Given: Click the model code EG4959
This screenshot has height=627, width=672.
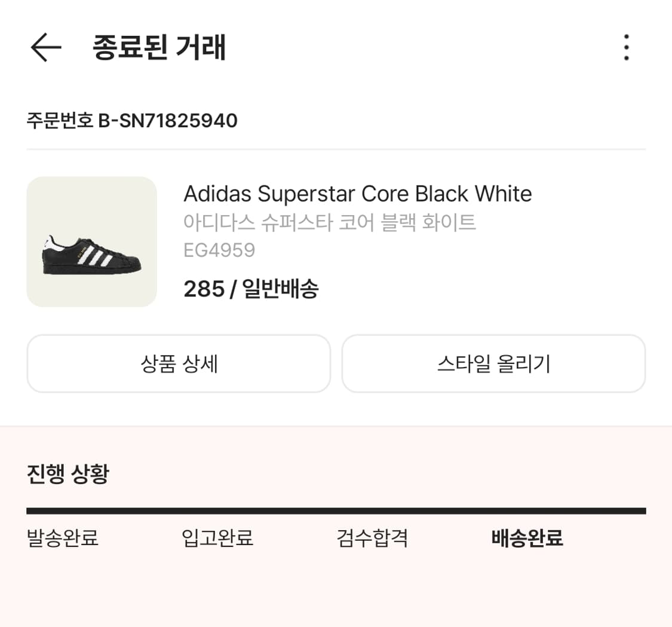Looking at the screenshot, I should (219, 250).
